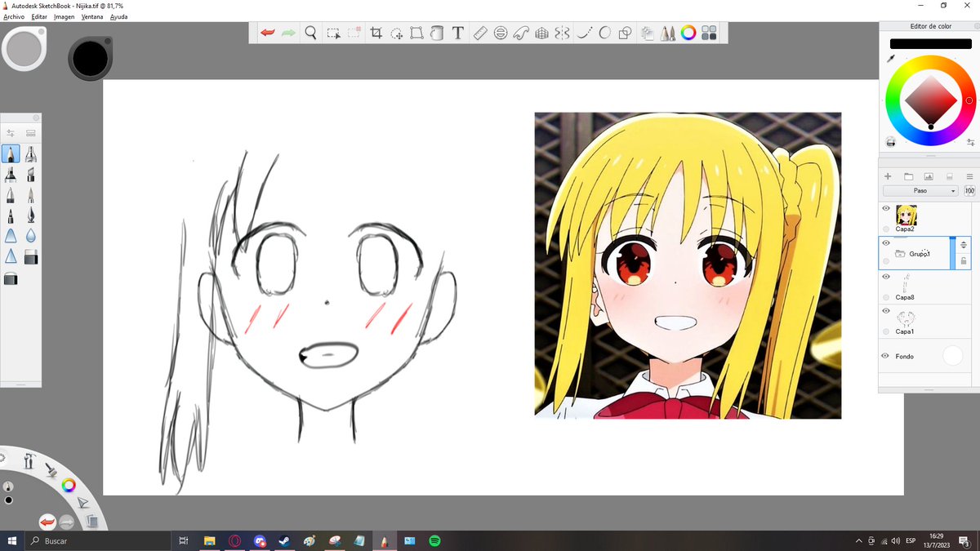Open color sliders in Color Editor
This screenshot has height=551, width=980.
pyautogui.click(x=970, y=142)
